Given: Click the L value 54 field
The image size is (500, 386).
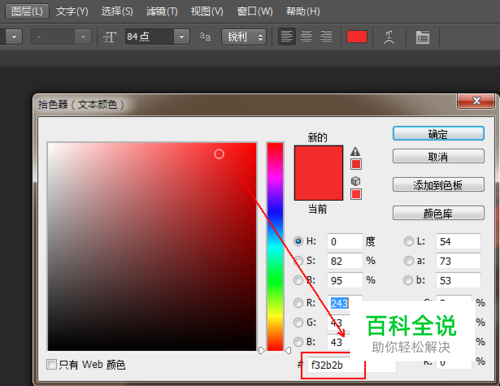Looking at the screenshot, I should point(458,241).
